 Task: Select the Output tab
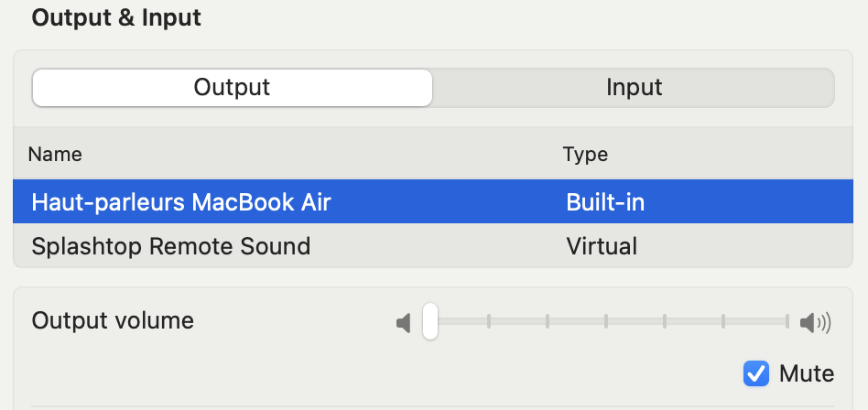232,88
